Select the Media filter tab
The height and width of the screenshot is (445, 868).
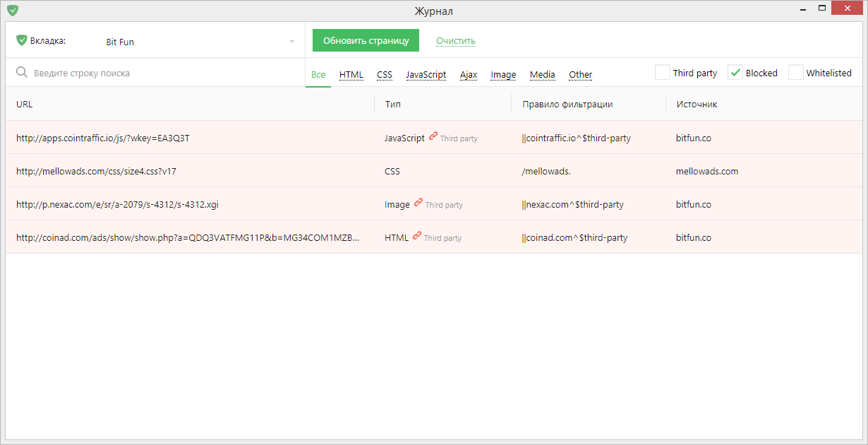click(543, 74)
